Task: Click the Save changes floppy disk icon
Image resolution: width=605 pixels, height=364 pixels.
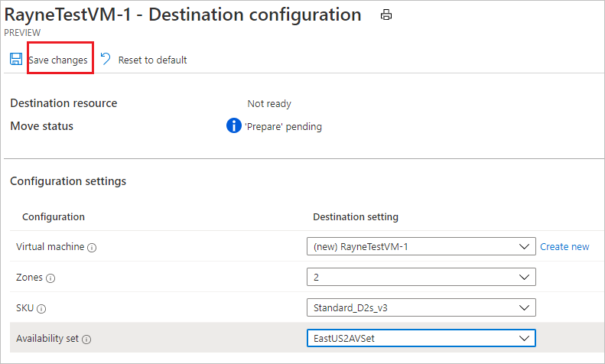Action: point(16,60)
